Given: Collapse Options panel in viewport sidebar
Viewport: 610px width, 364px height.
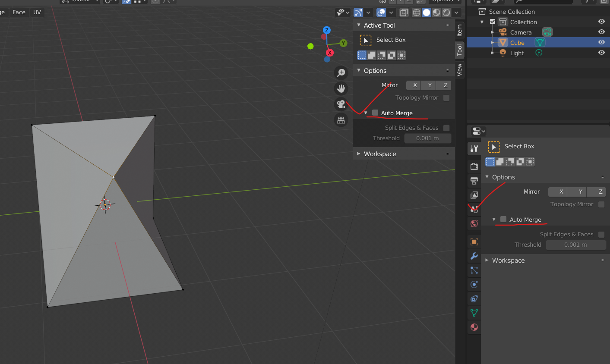Looking at the screenshot, I should tap(359, 70).
